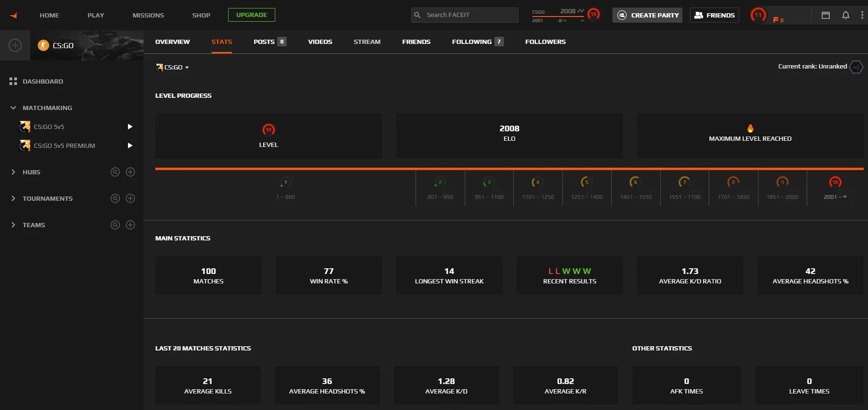Expand the HUBS section
The height and width of the screenshot is (410, 868).
pos(13,172)
